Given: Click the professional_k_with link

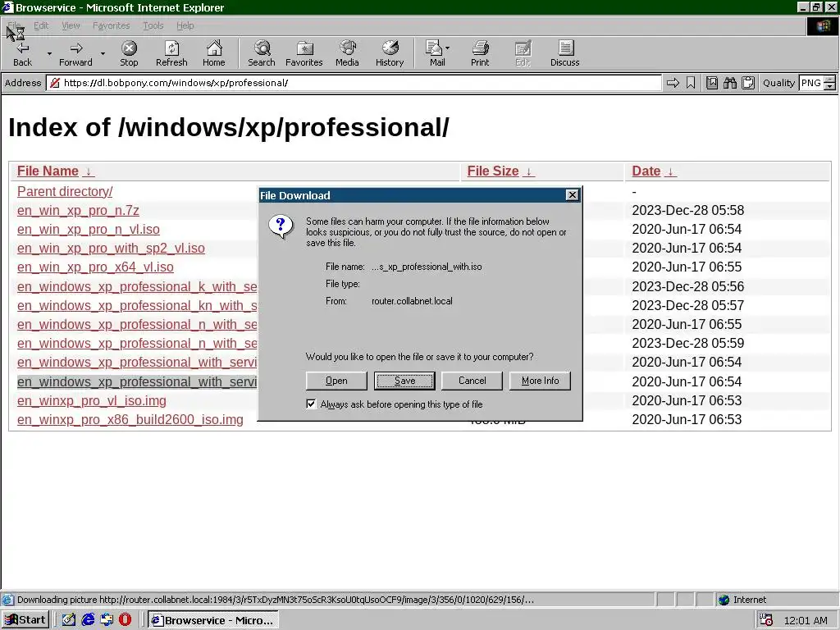Looking at the screenshot, I should [137, 286].
